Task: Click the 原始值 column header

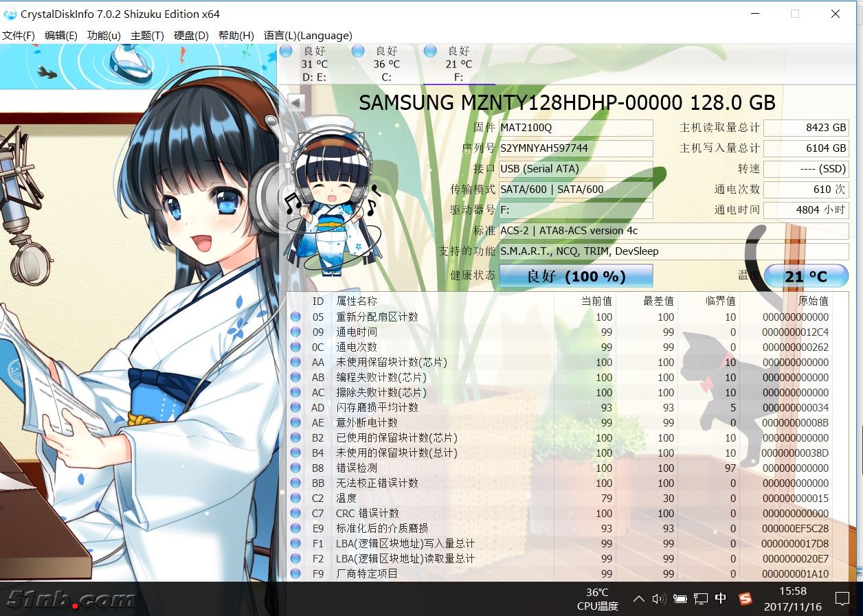Action: pos(813,301)
